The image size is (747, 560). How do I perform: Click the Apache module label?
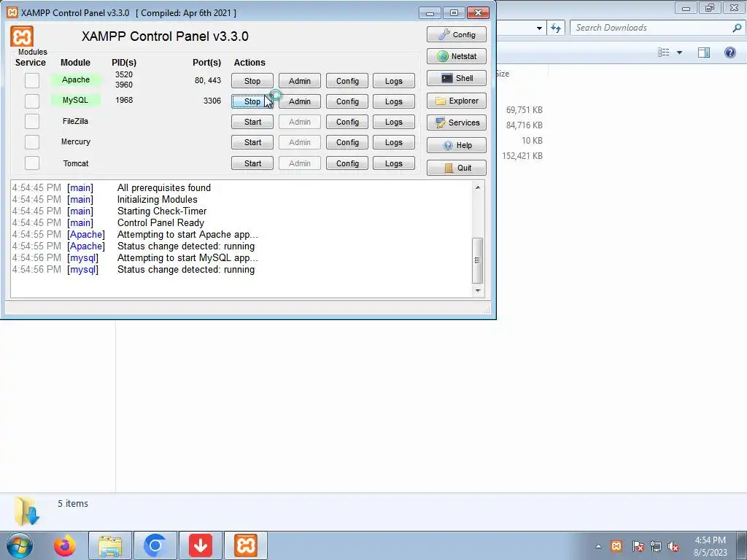76,79
